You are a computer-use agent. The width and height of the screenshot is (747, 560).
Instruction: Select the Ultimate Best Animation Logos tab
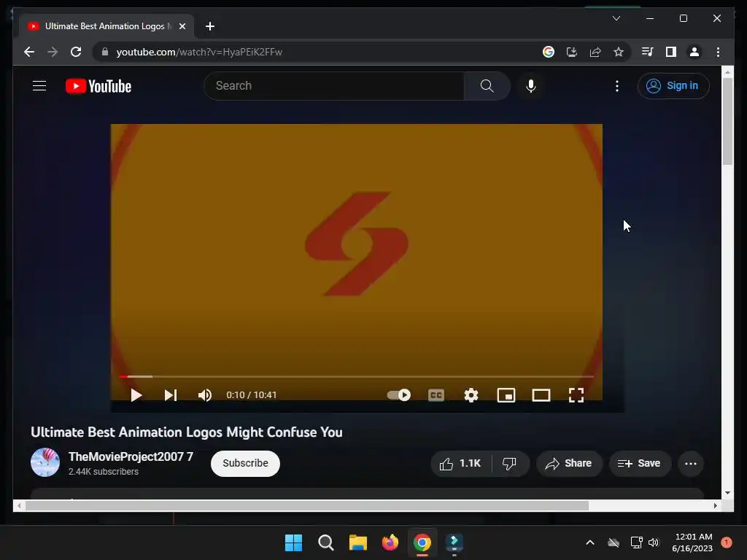(107, 26)
